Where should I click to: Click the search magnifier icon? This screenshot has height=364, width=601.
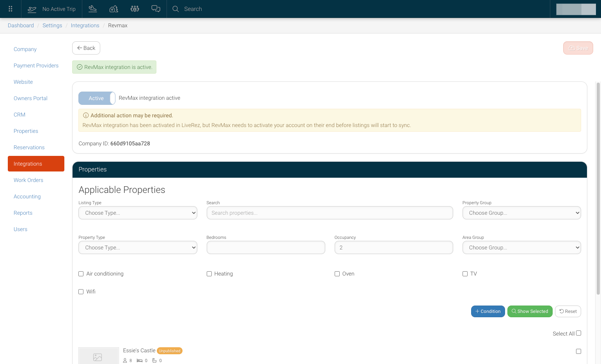pyautogui.click(x=176, y=9)
